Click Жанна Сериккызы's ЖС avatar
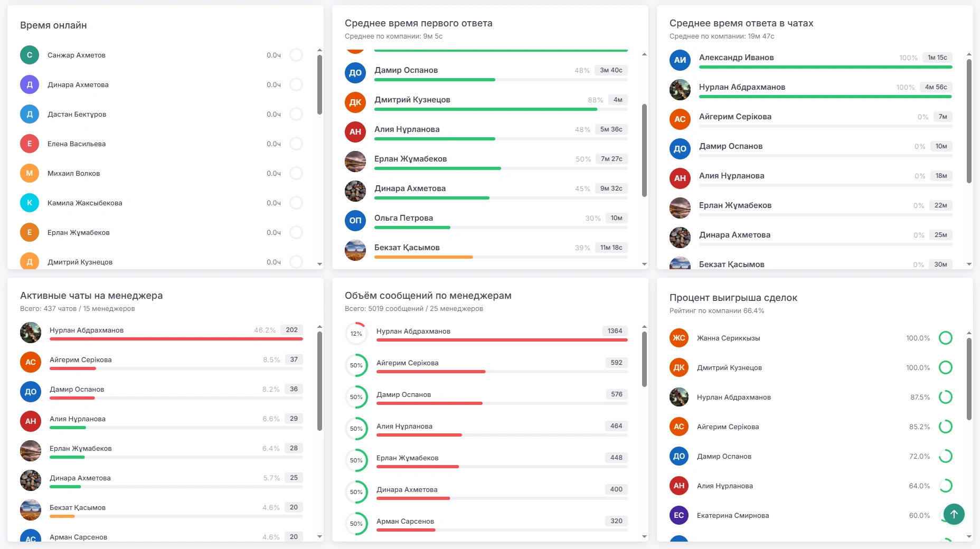The width and height of the screenshot is (980, 549). (679, 338)
